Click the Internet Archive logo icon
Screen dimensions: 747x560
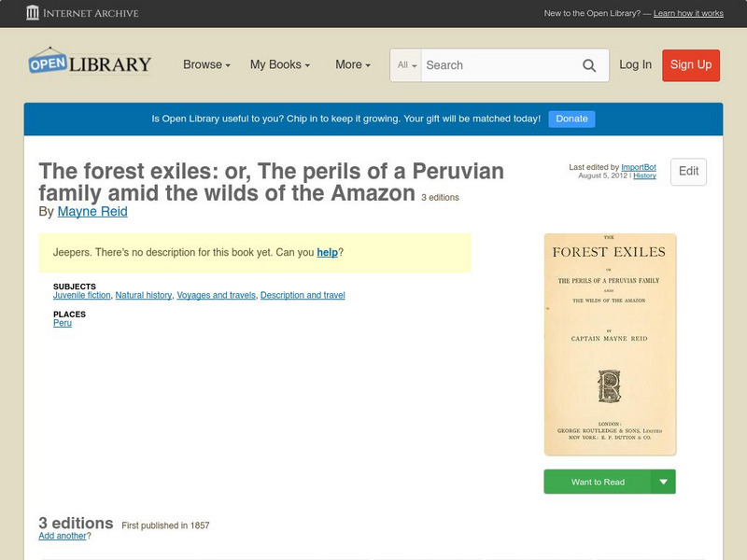coord(34,13)
